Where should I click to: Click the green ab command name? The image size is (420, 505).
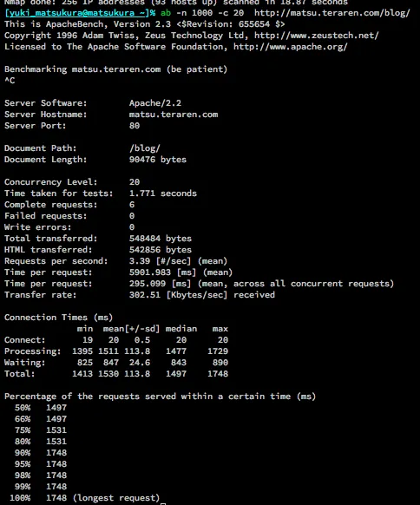(x=166, y=13)
